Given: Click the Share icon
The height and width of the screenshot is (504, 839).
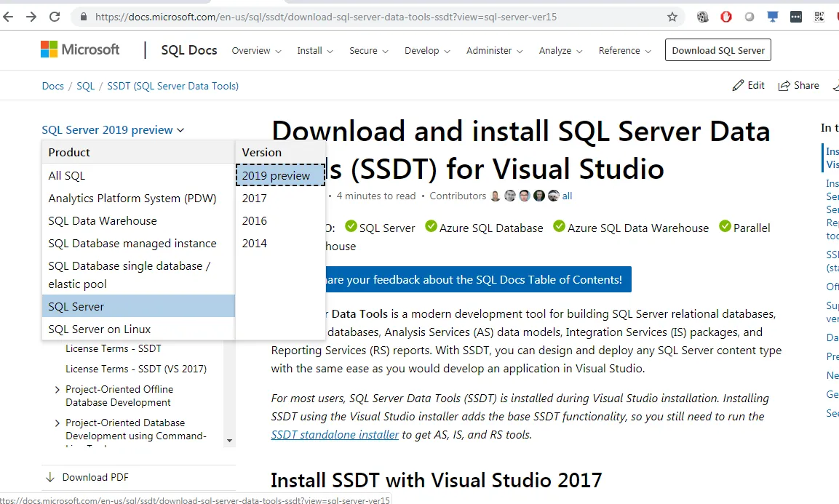Looking at the screenshot, I should click(784, 86).
